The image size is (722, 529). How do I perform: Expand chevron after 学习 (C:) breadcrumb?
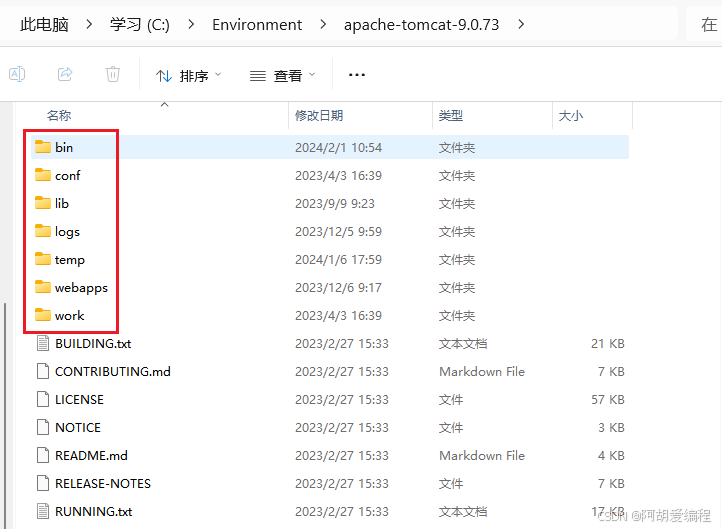click(x=191, y=24)
